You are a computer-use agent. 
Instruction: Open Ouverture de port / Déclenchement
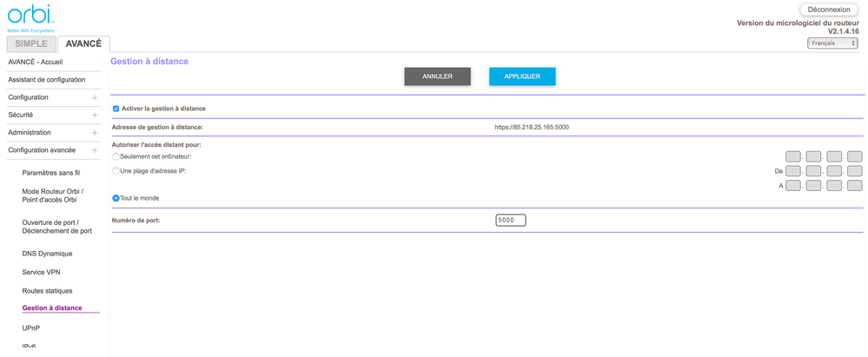pyautogui.click(x=57, y=227)
